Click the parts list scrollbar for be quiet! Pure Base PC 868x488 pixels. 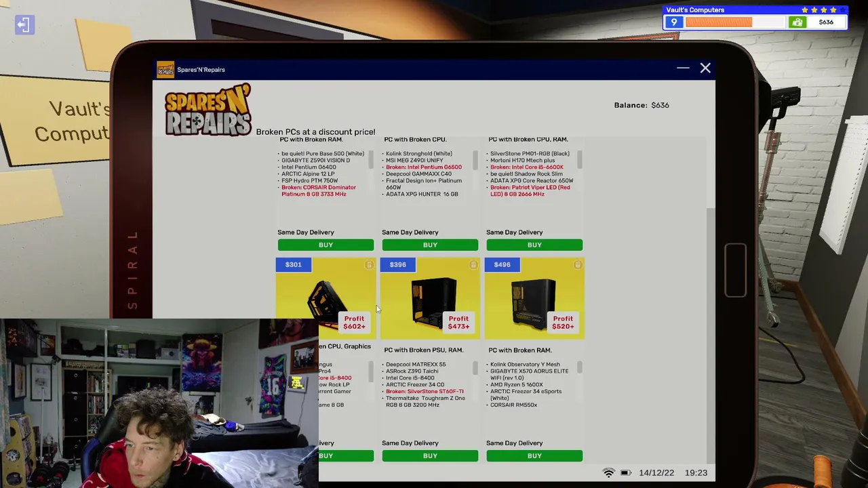371,161
